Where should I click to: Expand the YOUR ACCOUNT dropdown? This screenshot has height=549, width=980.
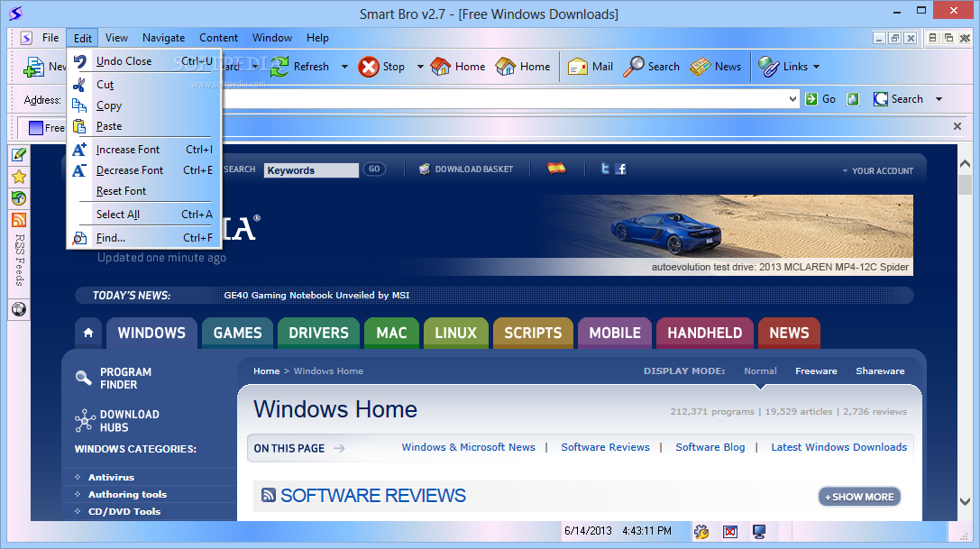pos(877,170)
